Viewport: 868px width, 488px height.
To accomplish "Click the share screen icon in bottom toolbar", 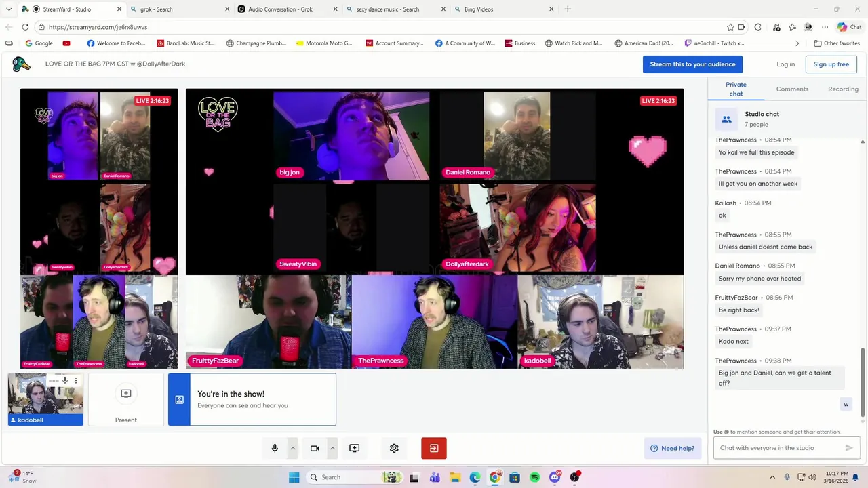I will [x=354, y=448].
